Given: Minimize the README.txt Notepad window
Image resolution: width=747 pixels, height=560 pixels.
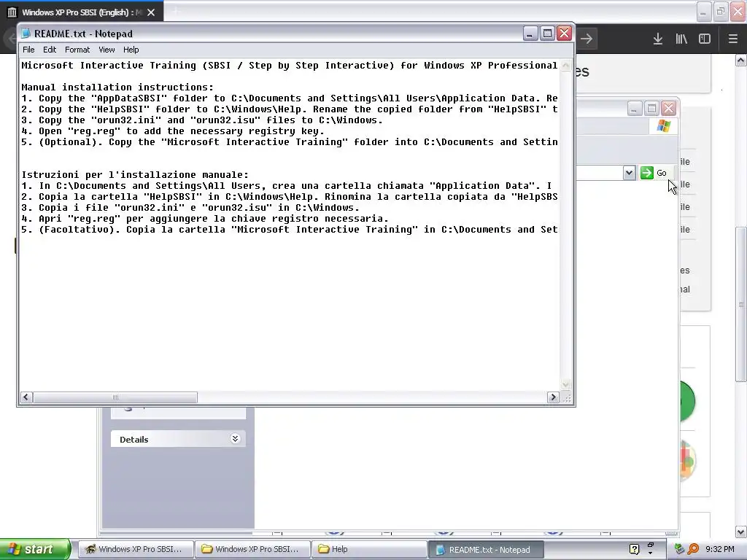Looking at the screenshot, I should [530, 34].
